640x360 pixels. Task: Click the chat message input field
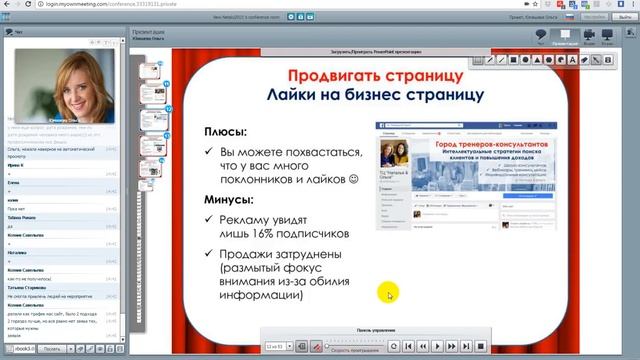point(25,349)
